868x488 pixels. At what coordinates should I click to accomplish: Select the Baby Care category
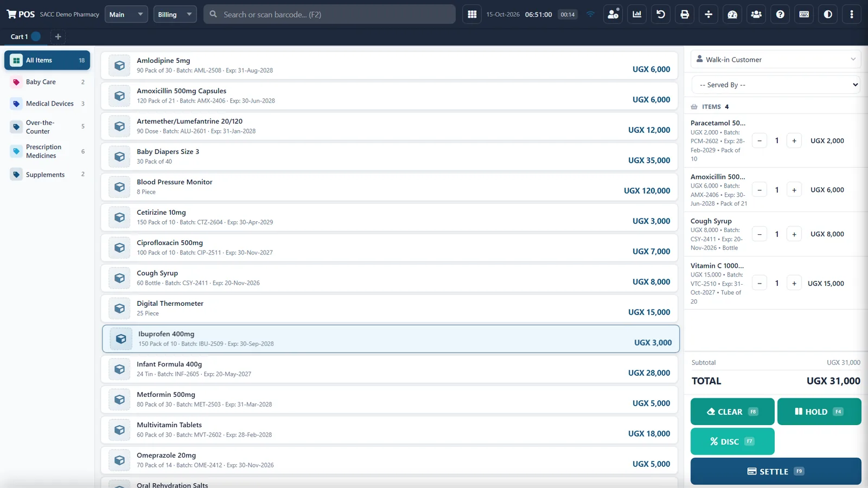[x=47, y=82]
